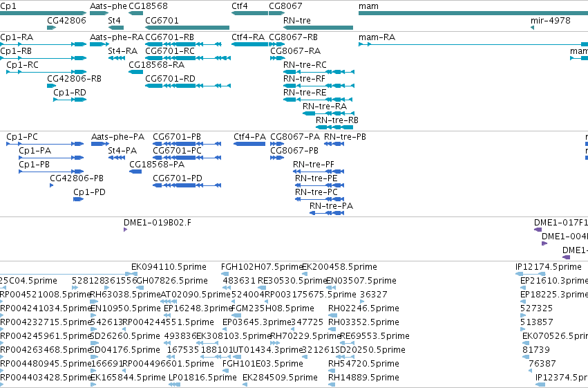Select the RN-tre-PB protein feature
Screen dimensions: 588x388
(334, 144)
